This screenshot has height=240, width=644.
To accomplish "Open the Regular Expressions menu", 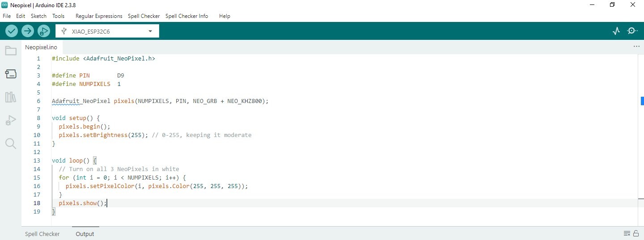I will click(x=99, y=16).
